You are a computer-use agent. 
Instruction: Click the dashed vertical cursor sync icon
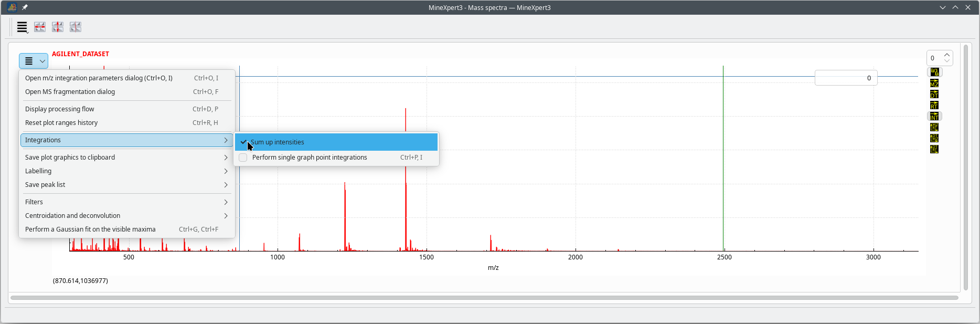tap(76, 27)
